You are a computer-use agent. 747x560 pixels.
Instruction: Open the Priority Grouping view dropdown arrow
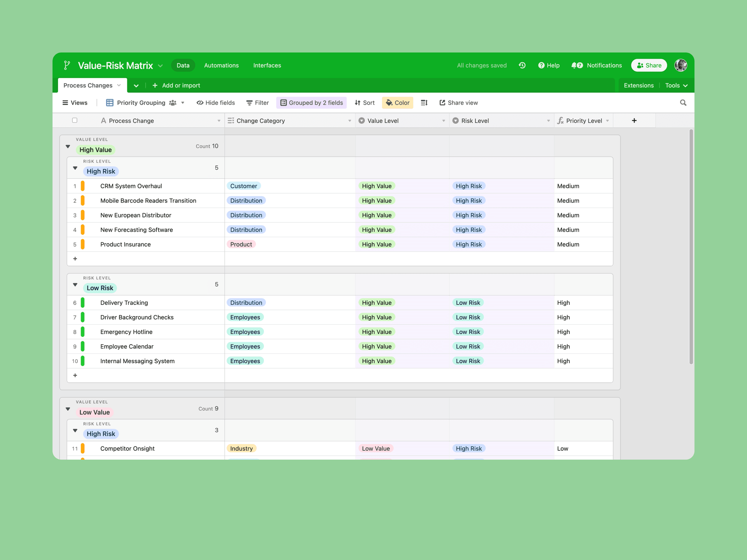tap(183, 103)
